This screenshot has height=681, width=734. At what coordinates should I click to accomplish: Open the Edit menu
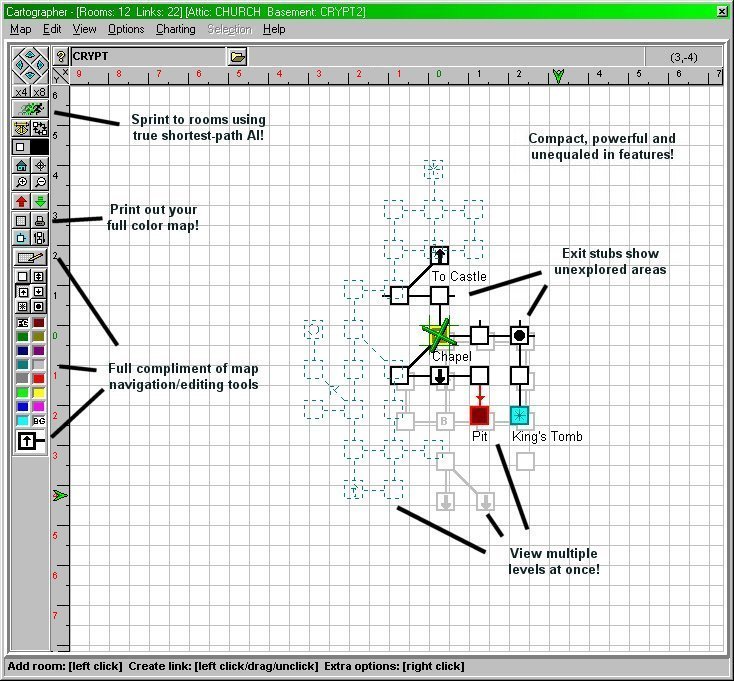(x=52, y=29)
